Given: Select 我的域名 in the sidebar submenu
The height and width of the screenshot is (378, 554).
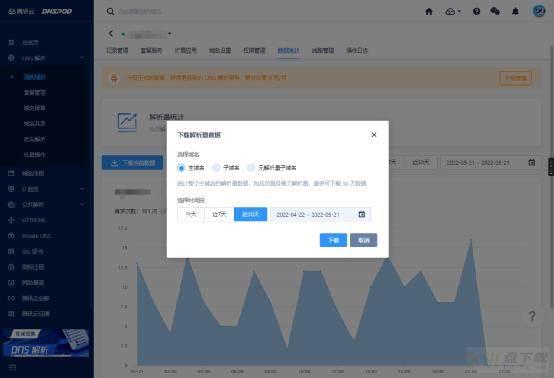Looking at the screenshot, I should [35, 77].
